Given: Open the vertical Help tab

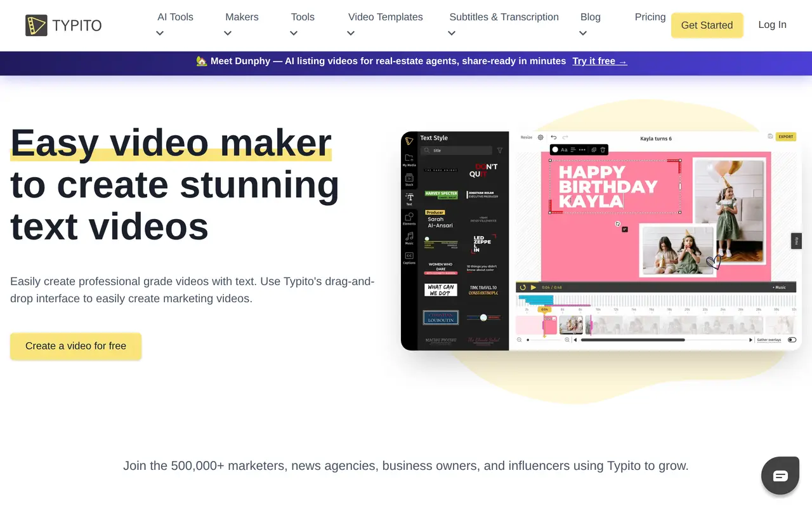Looking at the screenshot, I should tap(796, 241).
